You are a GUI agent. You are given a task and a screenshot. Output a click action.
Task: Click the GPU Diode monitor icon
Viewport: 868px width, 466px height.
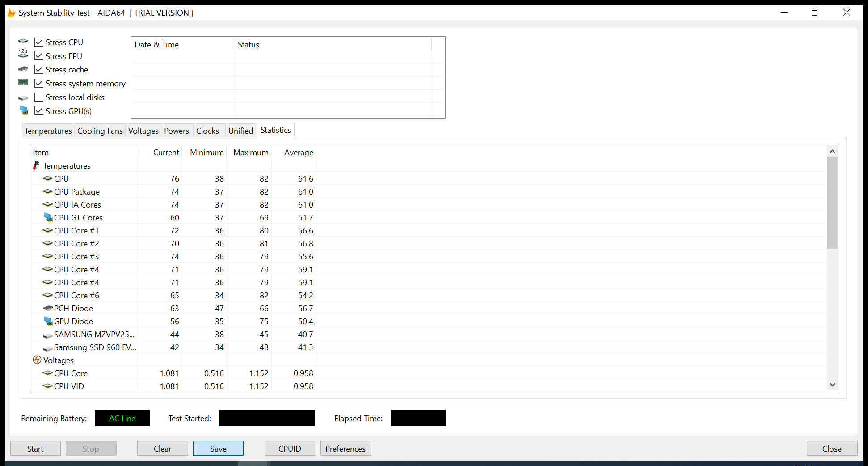tap(48, 321)
